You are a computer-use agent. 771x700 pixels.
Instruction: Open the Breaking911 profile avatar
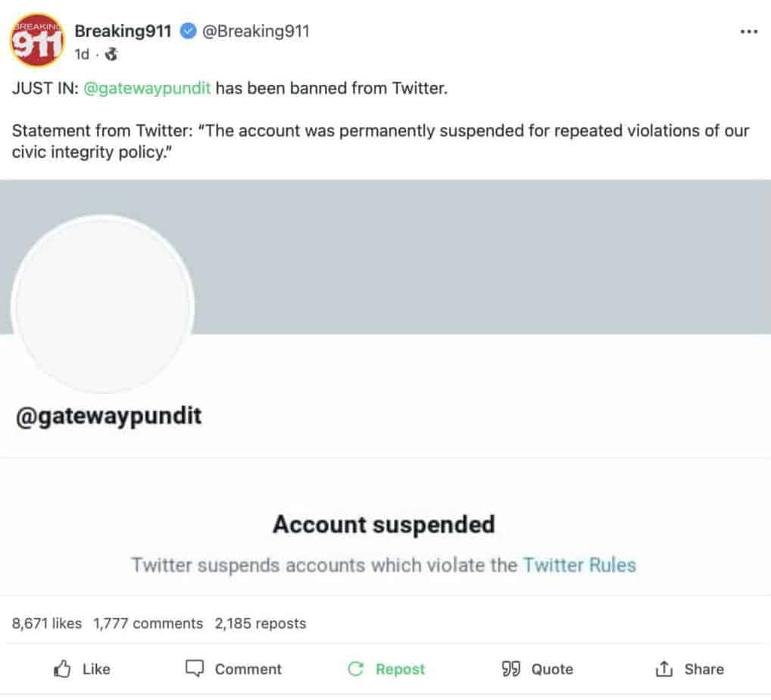(x=37, y=40)
